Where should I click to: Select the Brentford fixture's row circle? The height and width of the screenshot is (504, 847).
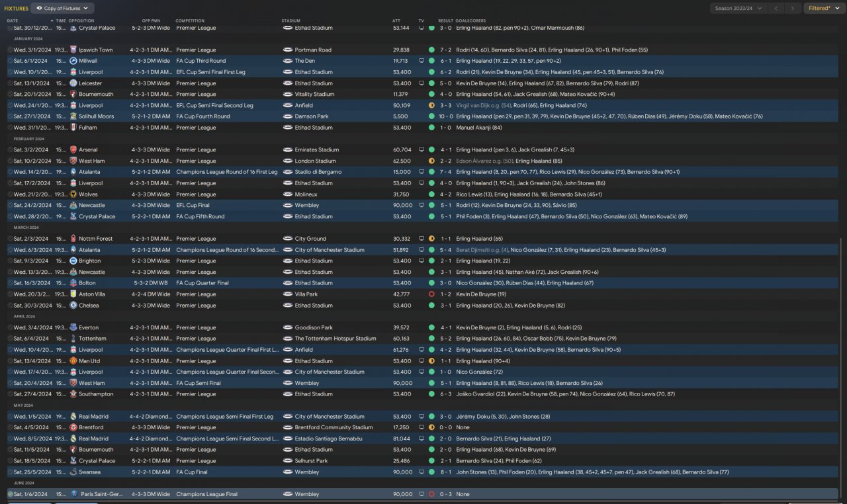click(10, 428)
